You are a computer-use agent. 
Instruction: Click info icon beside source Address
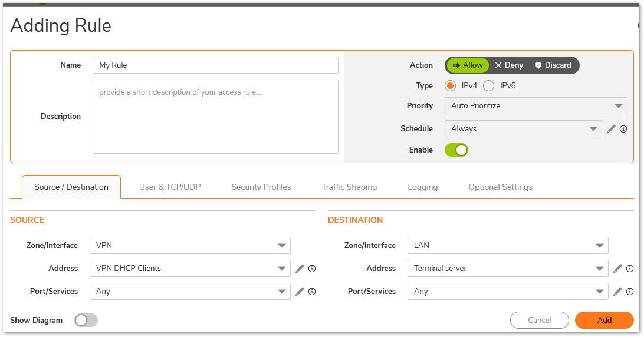click(x=312, y=269)
